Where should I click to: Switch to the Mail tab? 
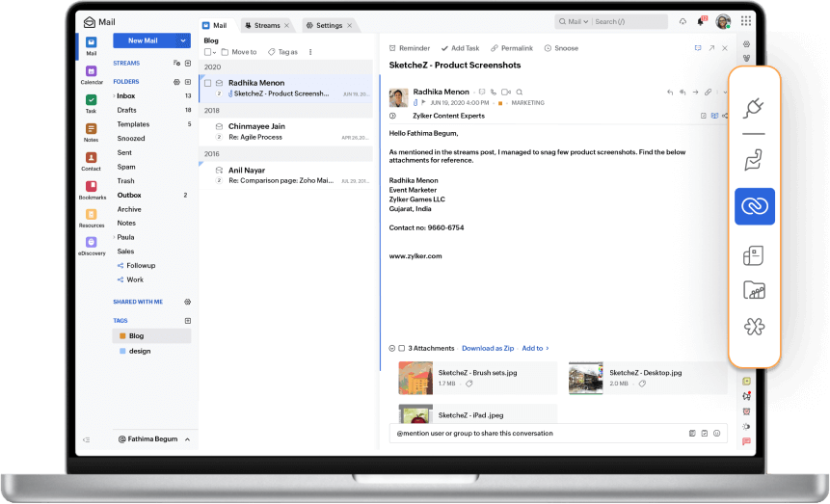[215, 25]
